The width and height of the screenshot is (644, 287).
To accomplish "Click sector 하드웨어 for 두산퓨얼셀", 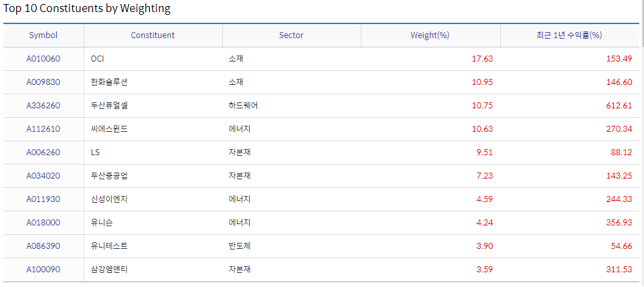I will point(244,106).
